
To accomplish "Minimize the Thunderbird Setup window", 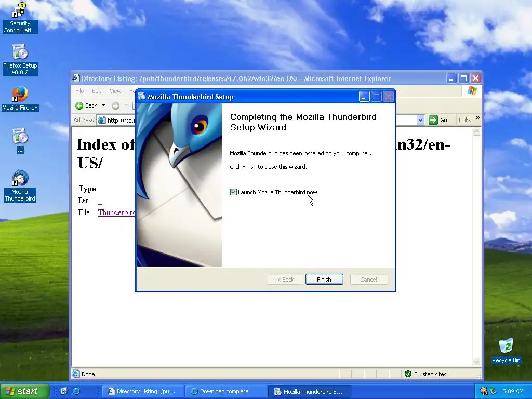I will tap(364, 97).
